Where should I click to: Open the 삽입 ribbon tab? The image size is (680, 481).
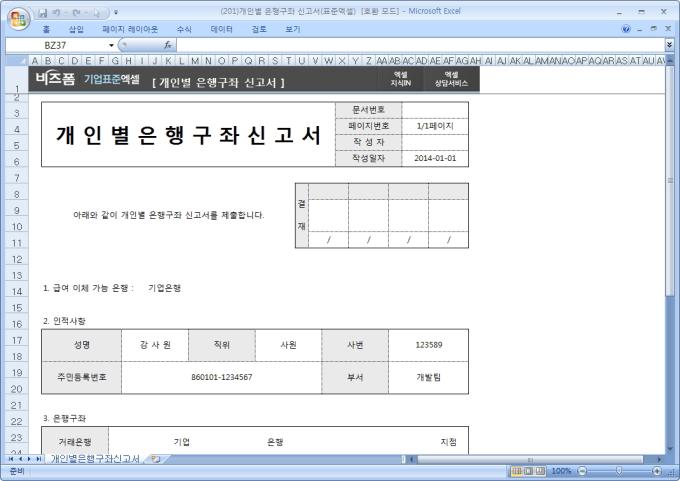click(x=76, y=29)
